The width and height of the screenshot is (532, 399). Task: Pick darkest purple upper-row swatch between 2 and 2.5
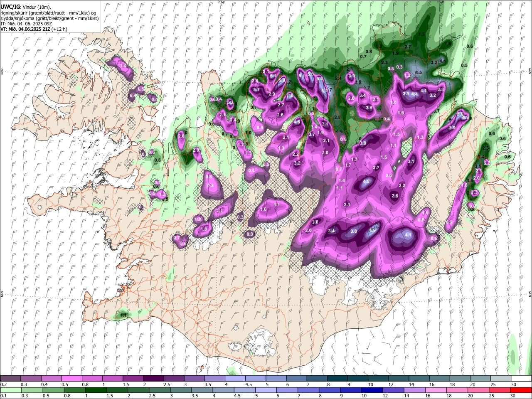(x=154, y=379)
